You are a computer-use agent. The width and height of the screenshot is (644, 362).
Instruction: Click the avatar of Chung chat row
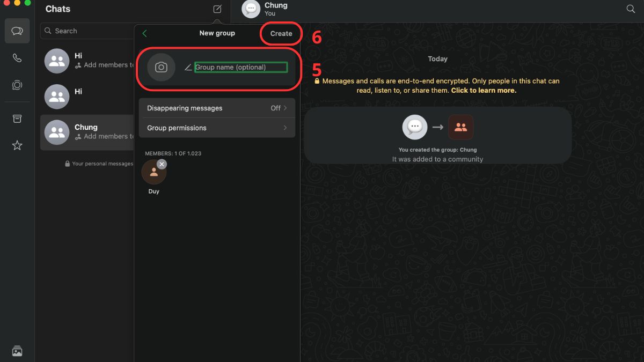point(57,132)
